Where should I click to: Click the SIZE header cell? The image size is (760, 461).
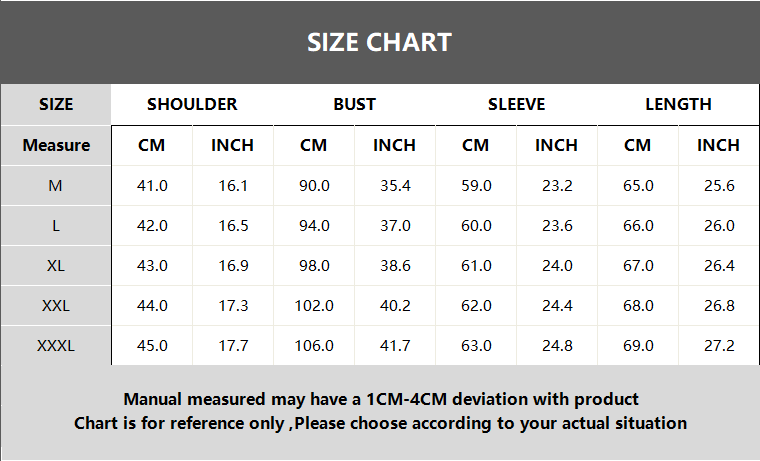(x=56, y=104)
